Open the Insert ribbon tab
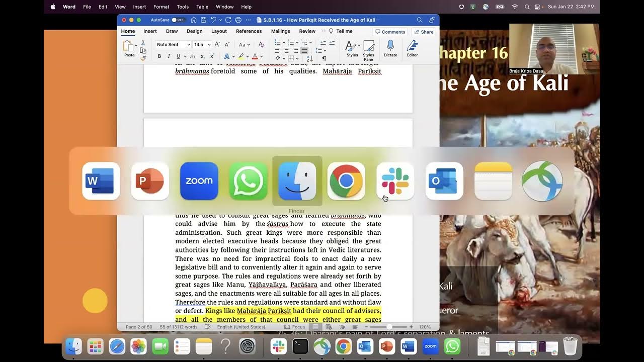The height and width of the screenshot is (362, 644). pos(150,31)
